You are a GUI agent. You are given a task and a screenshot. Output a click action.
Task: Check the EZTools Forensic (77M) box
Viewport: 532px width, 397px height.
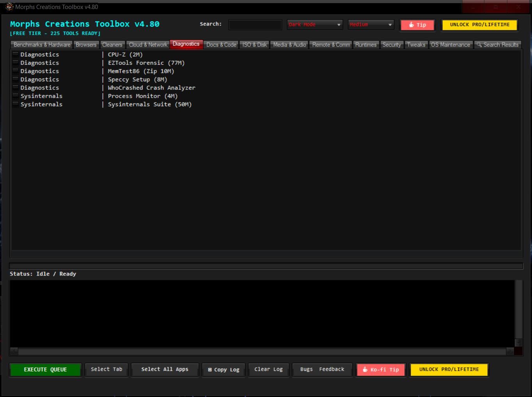(x=16, y=63)
